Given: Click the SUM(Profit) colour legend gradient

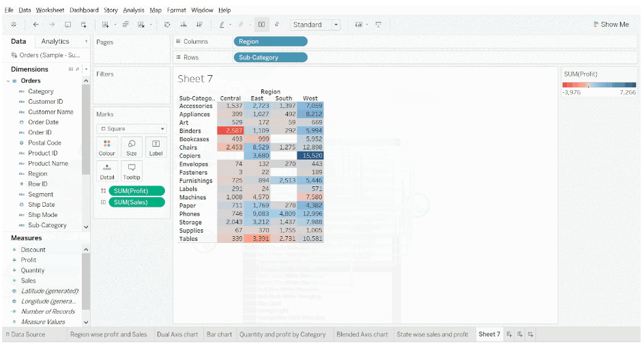Looking at the screenshot, I should [x=599, y=85].
